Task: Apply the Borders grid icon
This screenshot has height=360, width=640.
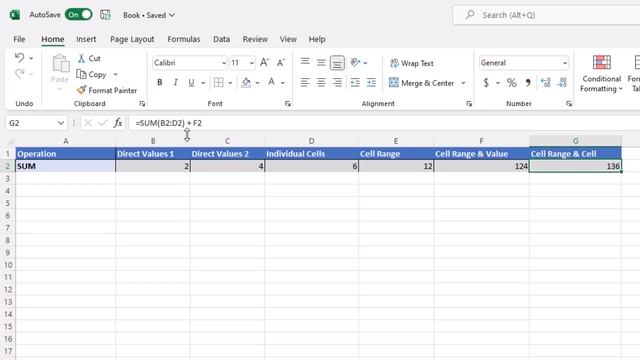Action: tap(219, 82)
